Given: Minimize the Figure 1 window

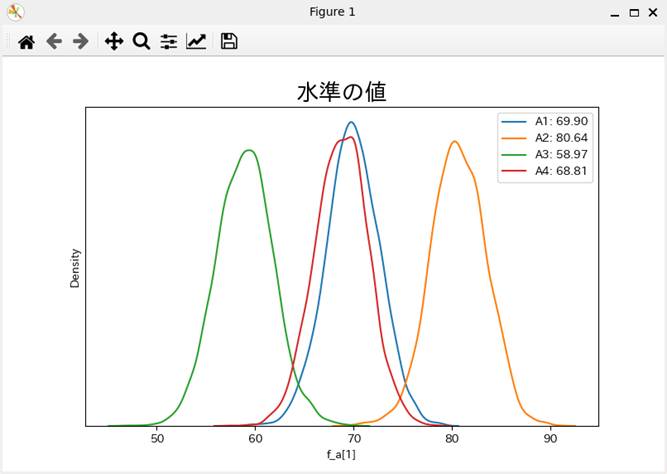Looking at the screenshot, I should [x=615, y=12].
